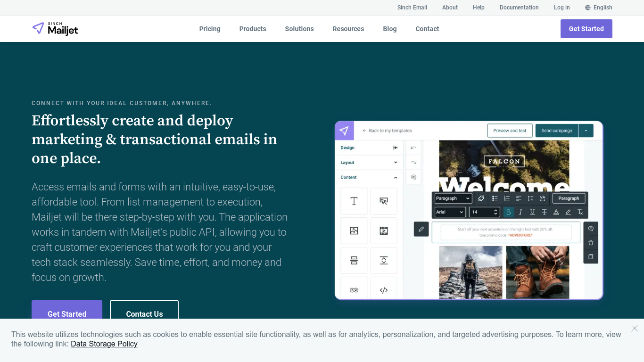Pick the HTML code block icon
The height and width of the screenshot is (362, 644).
point(383,290)
